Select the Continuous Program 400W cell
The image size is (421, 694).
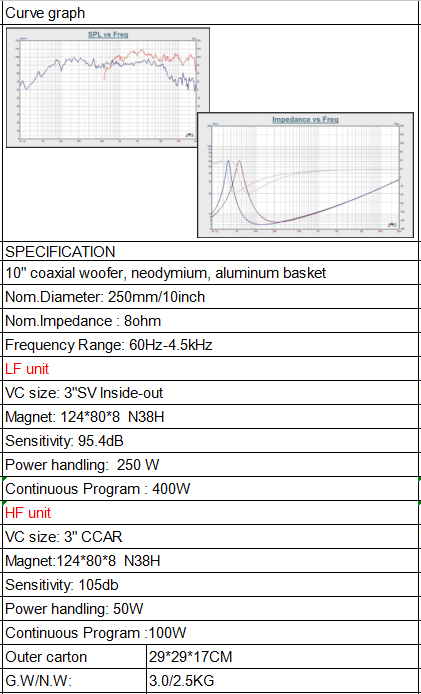(x=211, y=489)
